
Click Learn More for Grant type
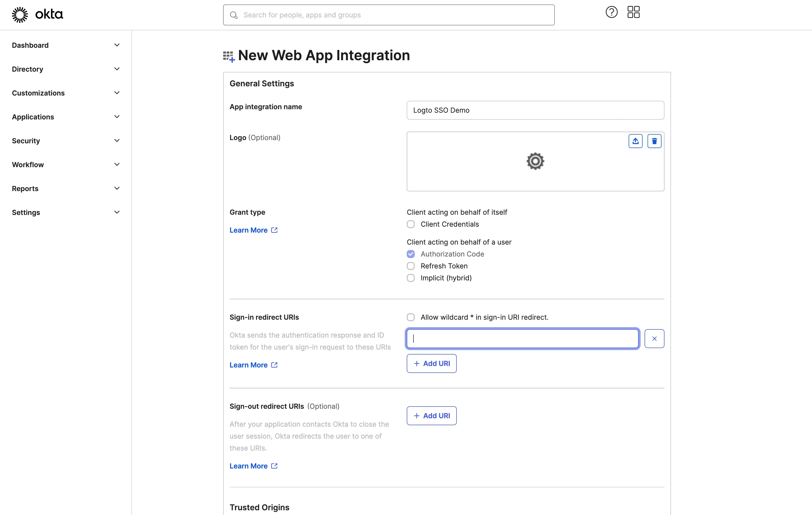pyautogui.click(x=249, y=230)
